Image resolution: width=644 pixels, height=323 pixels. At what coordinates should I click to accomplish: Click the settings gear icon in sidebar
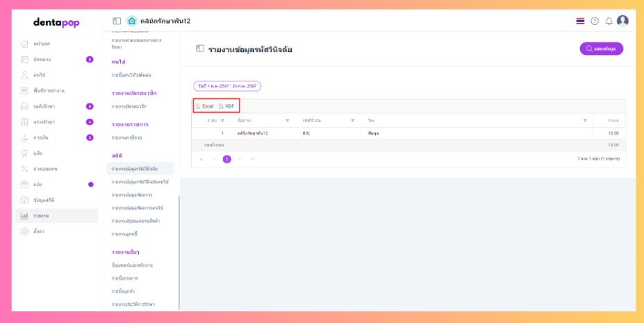click(24, 231)
